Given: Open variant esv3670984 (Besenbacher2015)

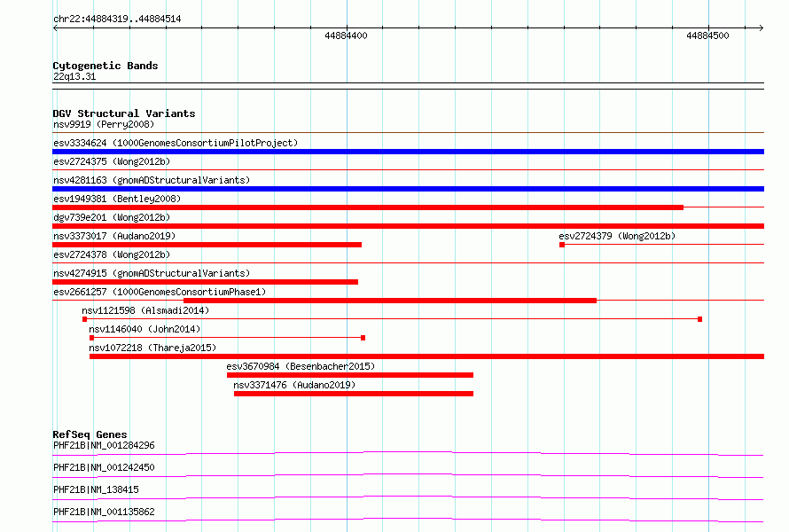Looking at the screenshot, I should pos(301,366).
